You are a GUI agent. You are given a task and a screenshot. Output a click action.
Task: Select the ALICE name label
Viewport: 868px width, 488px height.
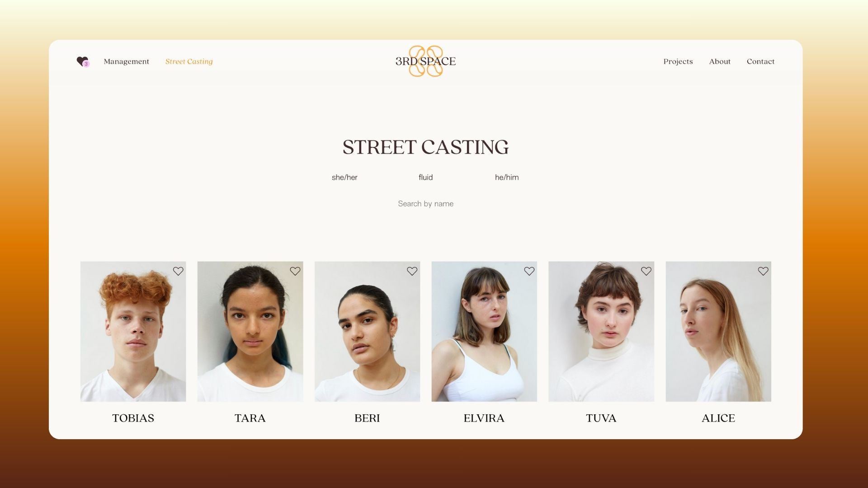[x=718, y=418]
